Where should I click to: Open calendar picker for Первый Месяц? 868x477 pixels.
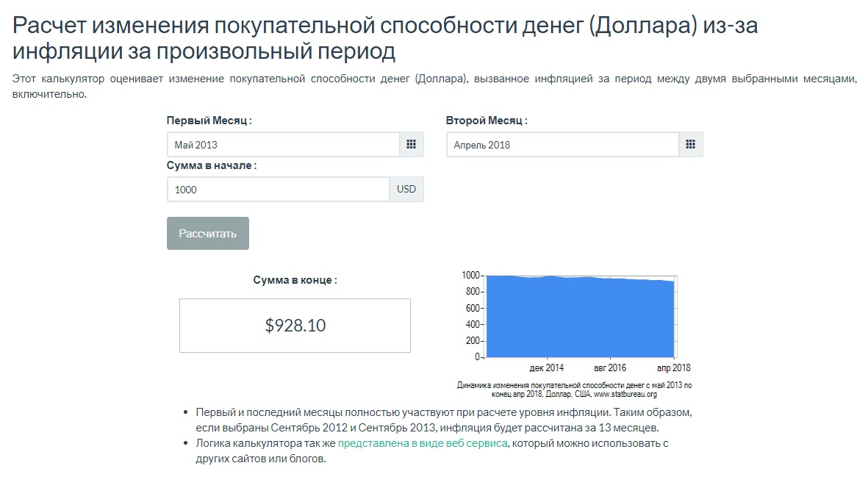[x=412, y=145]
